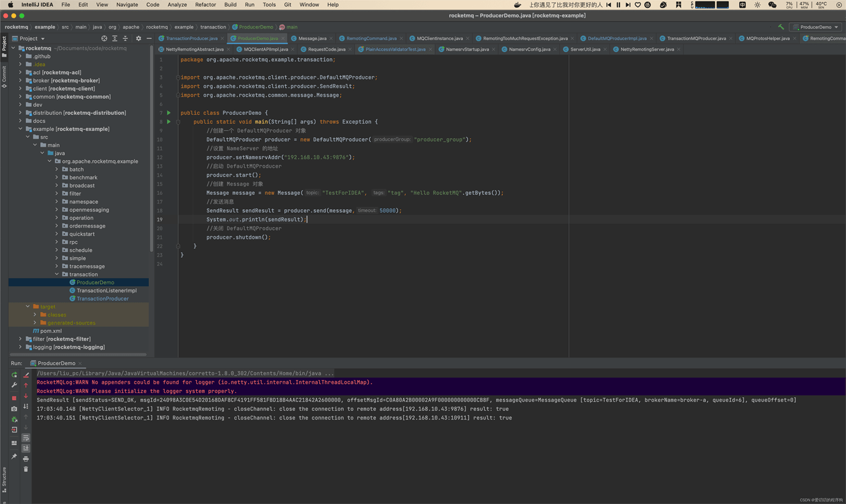Clear console output with the trash icon
The height and width of the screenshot is (504, 846).
(x=26, y=469)
